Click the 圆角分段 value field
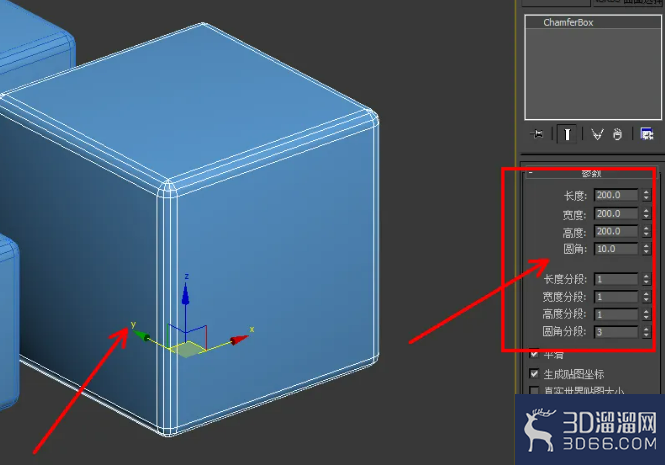This screenshot has width=665, height=465. [616, 332]
